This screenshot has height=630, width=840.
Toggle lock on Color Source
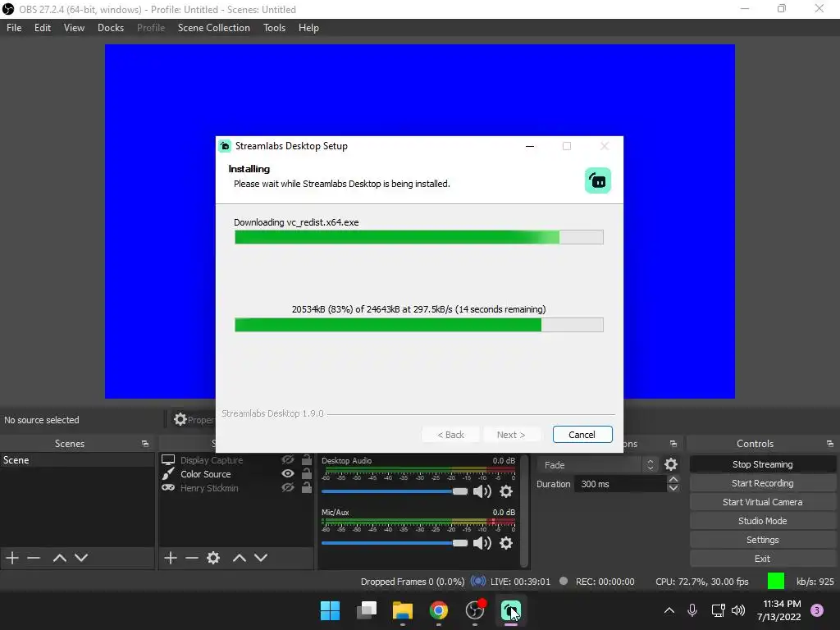point(307,473)
